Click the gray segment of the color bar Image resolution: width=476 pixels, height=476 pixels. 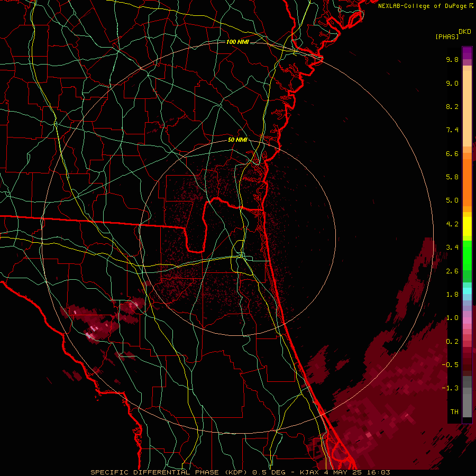tap(467, 396)
